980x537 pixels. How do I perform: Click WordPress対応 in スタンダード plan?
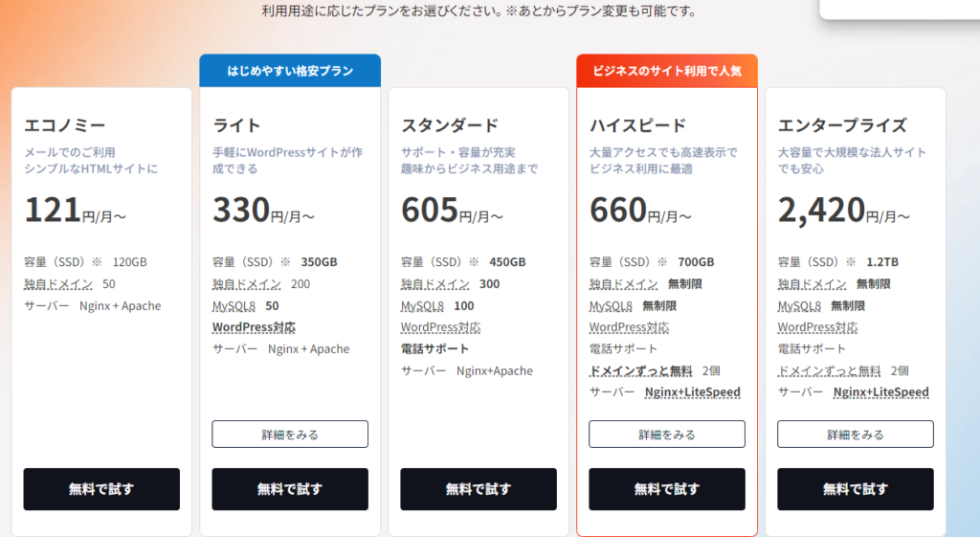point(440,327)
